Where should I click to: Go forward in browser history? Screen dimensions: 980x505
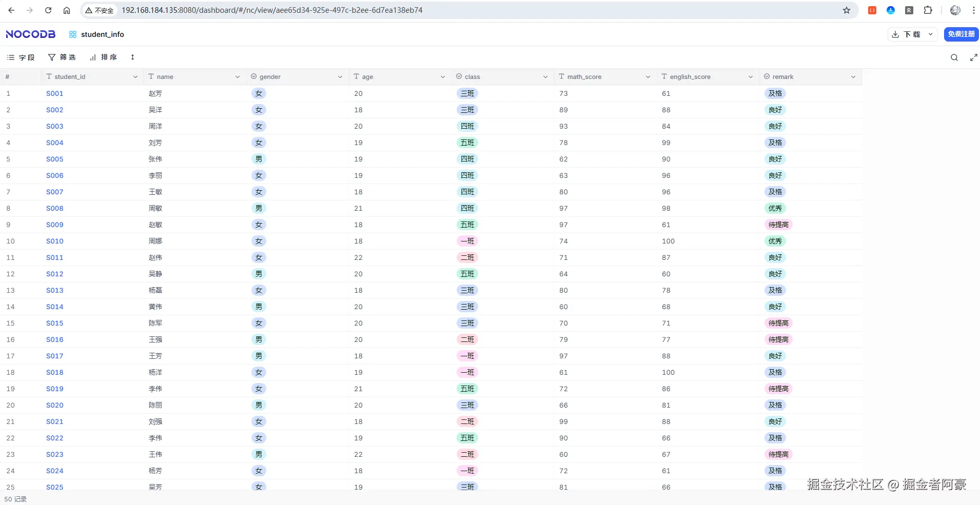[x=30, y=10]
